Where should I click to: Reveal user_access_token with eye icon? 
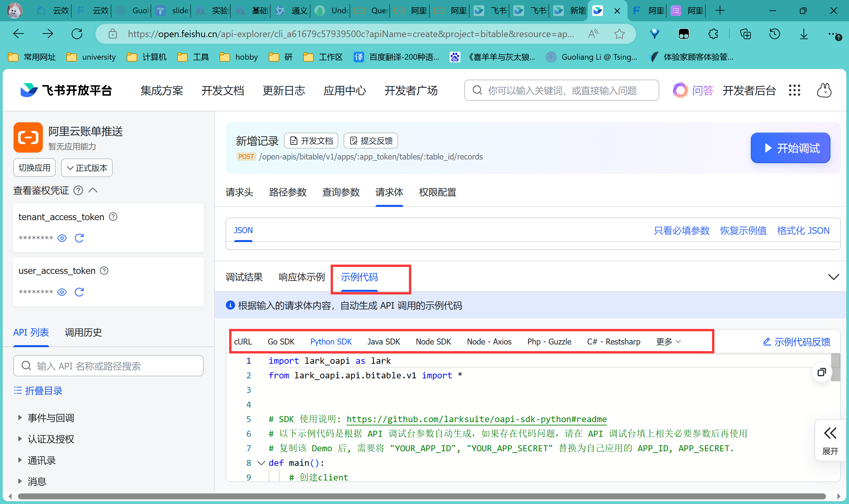click(x=62, y=292)
